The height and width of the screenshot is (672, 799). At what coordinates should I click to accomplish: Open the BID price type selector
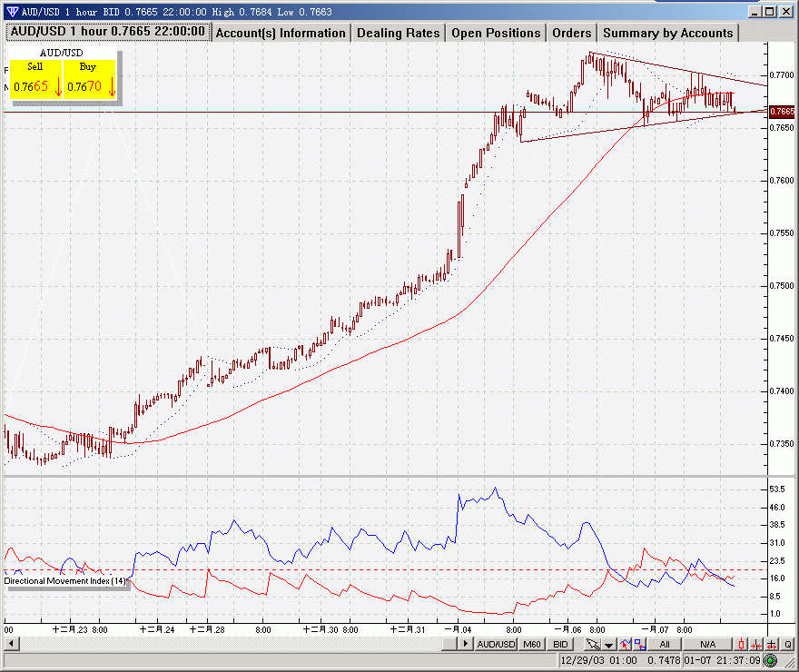(560, 645)
